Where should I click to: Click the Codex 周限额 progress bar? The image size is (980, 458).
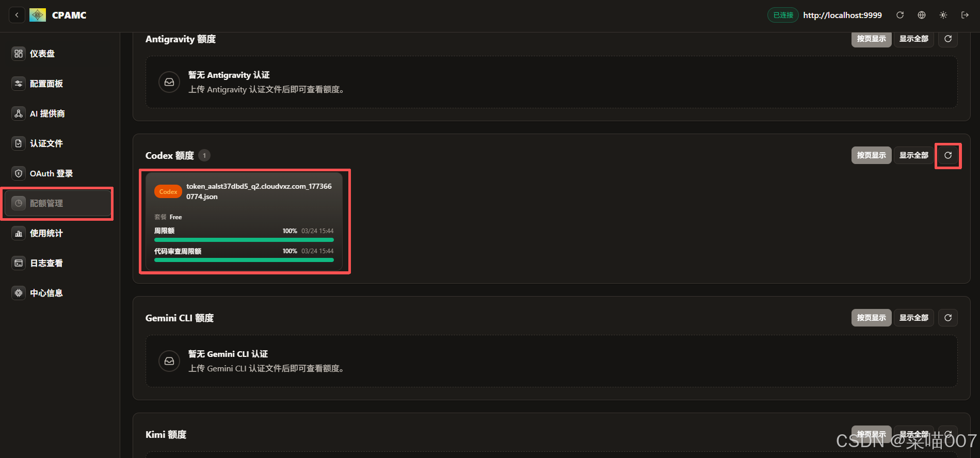pos(244,240)
